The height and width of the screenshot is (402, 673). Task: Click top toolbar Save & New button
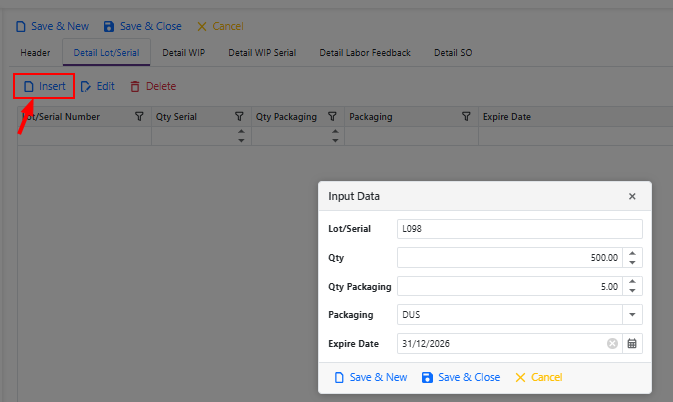(x=52, y=27)
